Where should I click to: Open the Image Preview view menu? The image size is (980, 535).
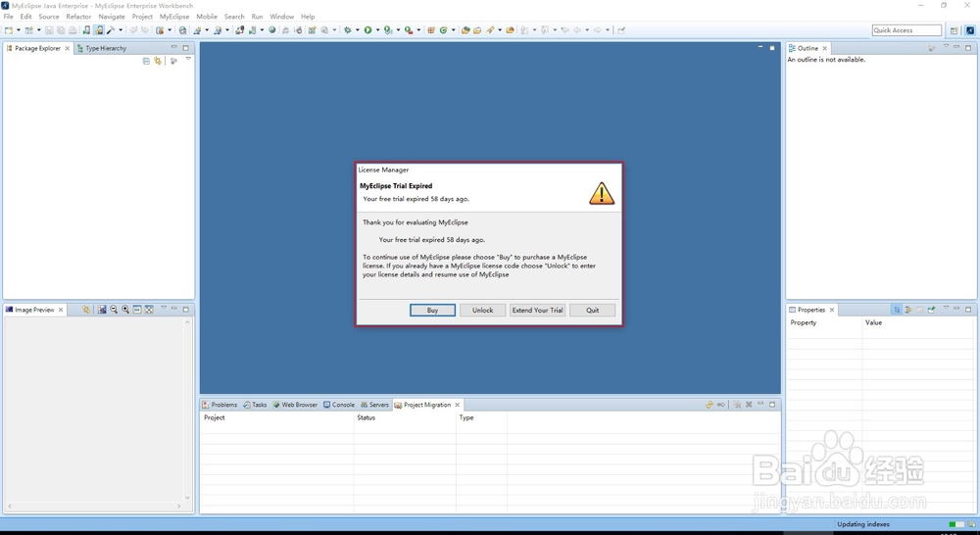164,308
